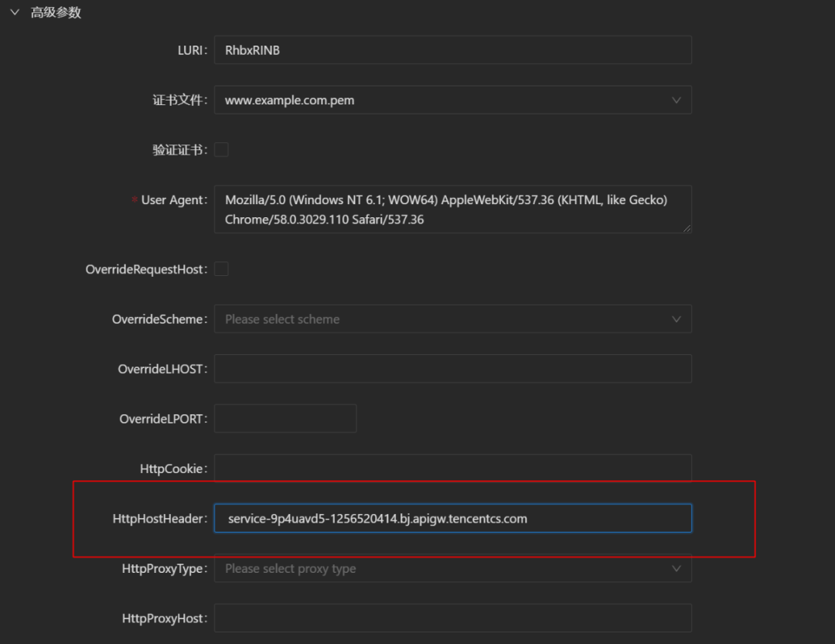Click the HttpCookie input field
Viewport: 835px width, 644px height.
pos(452,468)
